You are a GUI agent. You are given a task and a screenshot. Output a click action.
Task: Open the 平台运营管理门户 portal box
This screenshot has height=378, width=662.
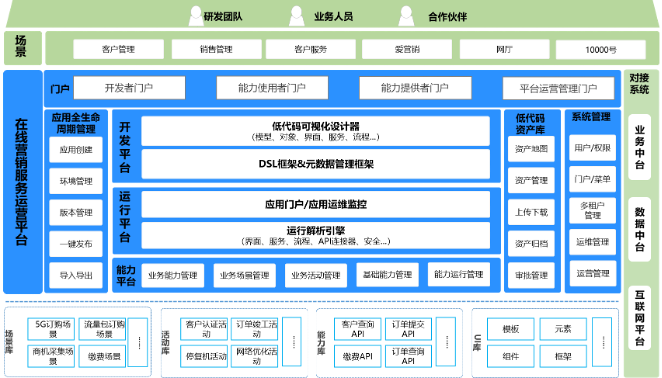tap(558, 89)
